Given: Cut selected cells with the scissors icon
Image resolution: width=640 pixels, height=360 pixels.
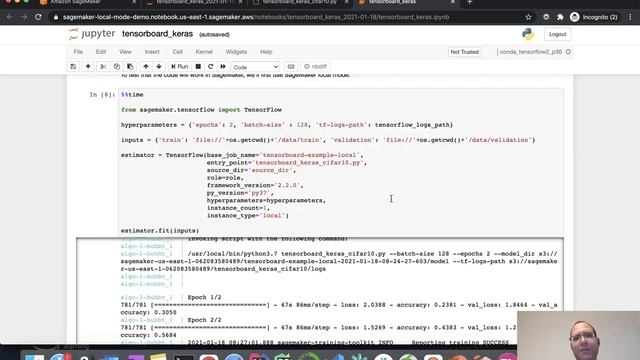Looking at the screenshot, I should click(103, 67).
